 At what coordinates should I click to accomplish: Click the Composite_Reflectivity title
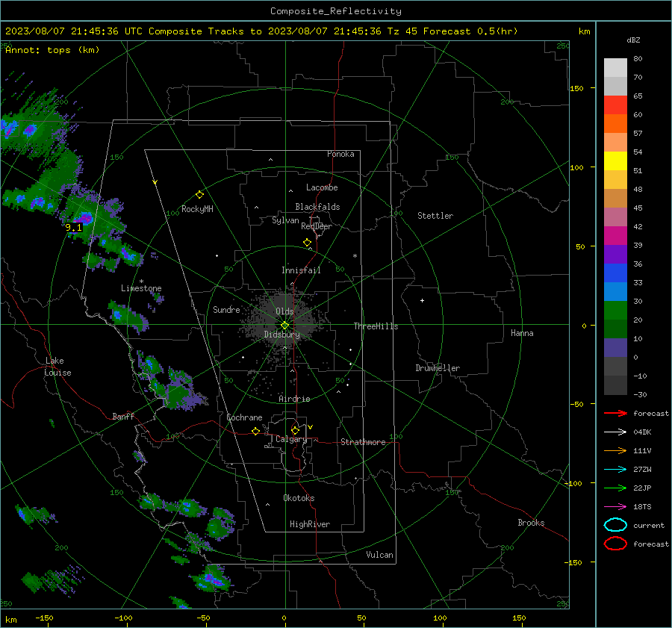tap(336, 11)
